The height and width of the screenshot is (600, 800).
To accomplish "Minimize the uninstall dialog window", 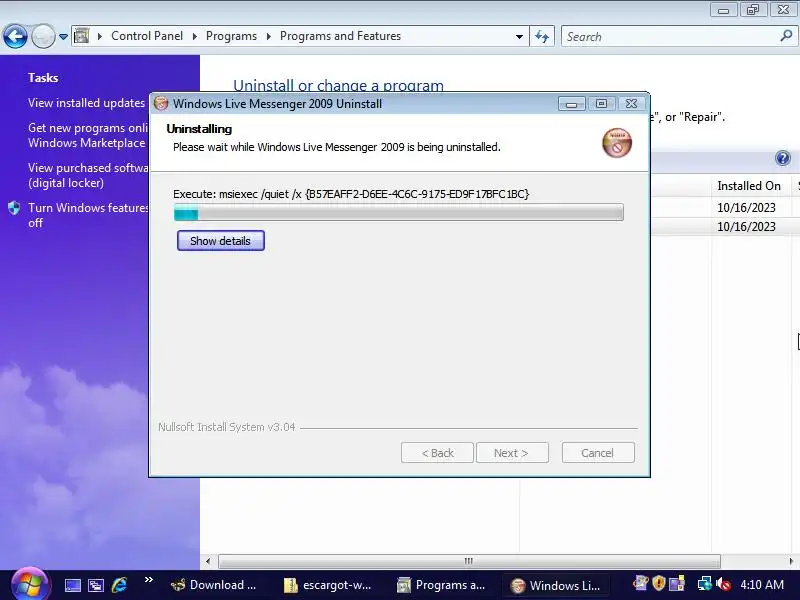I will pyautogui.click(x=571, y=104).
